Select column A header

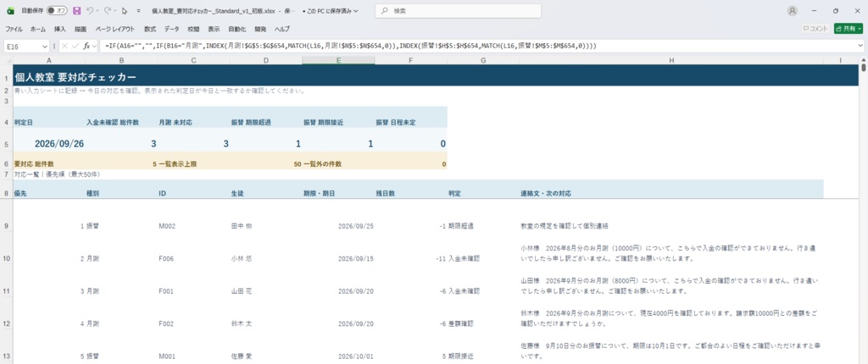(x=48, y=60)
